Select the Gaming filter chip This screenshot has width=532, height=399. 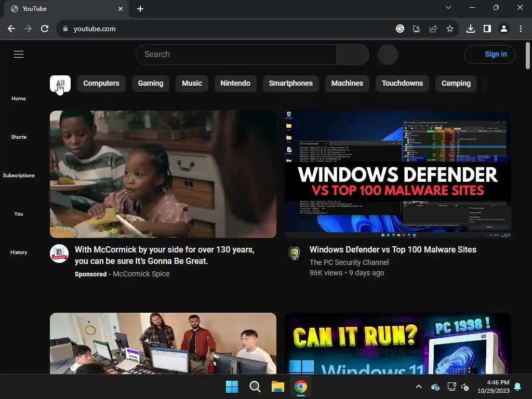point(151,84)
